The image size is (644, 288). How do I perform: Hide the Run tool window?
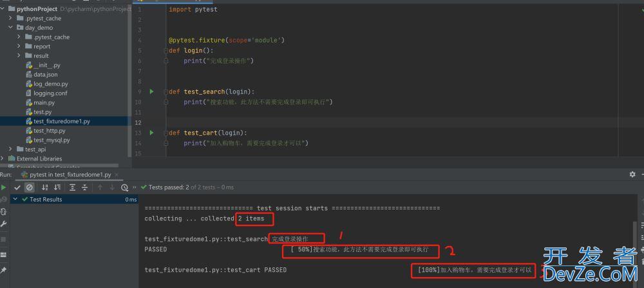[641, 174]
